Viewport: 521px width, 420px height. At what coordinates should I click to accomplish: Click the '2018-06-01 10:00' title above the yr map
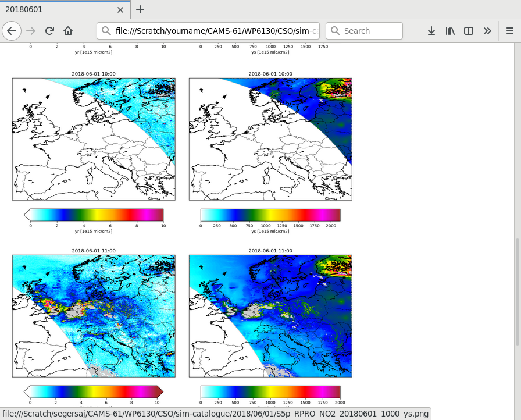click(94, 74)
